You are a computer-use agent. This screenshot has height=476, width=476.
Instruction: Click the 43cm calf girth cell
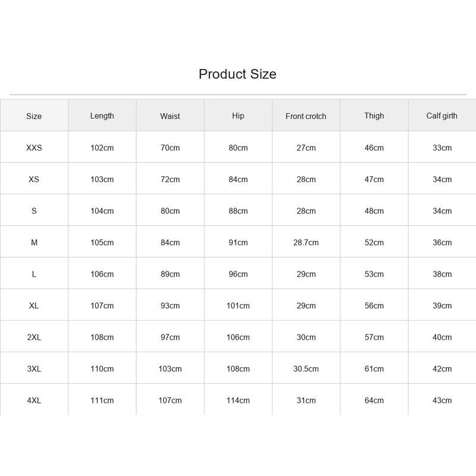442,400
